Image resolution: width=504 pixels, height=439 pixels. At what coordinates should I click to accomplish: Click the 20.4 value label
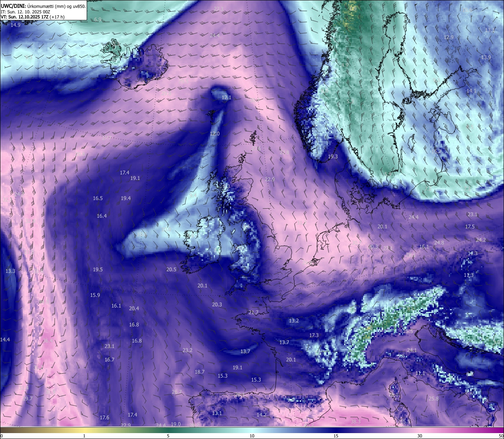[x=134, y=309]
